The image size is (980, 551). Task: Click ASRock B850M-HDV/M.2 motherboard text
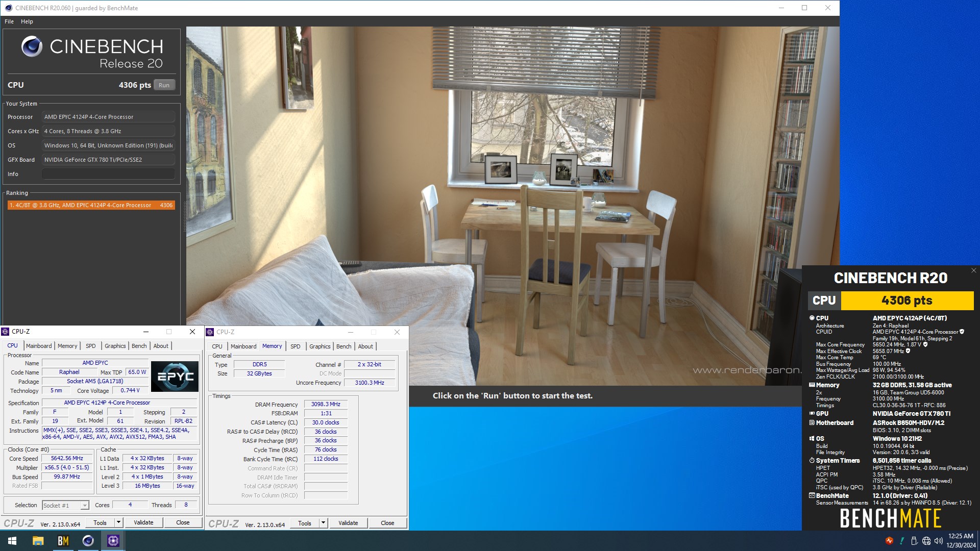[909, 423]
